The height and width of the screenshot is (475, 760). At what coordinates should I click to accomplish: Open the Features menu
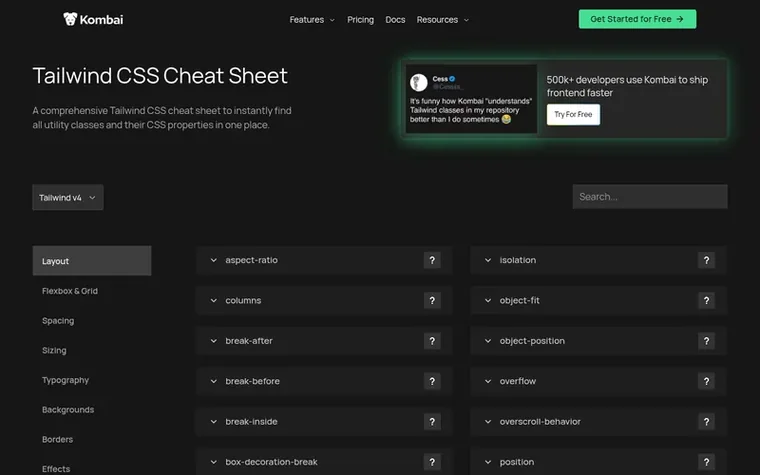click(x=312, y=20)
